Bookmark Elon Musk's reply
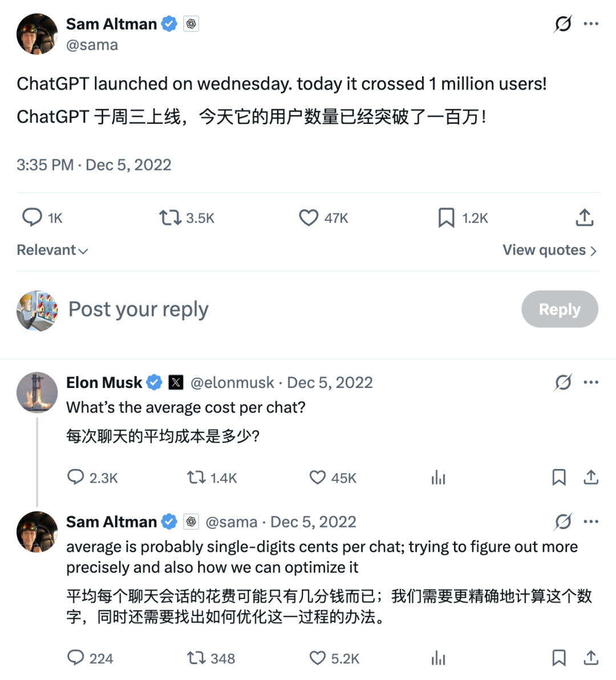This screenshot has width=616, height=680. (x=559, y=477)
